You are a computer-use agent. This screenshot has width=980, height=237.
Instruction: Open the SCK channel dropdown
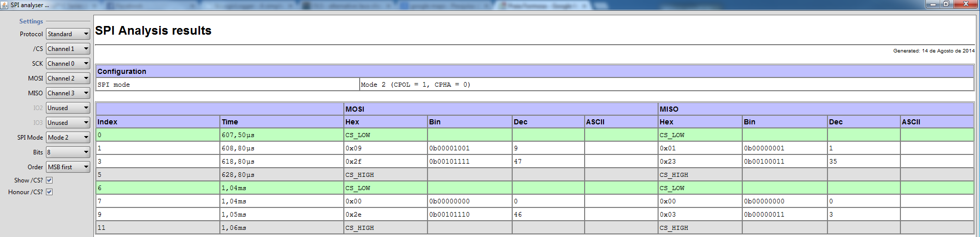click(x=68, y=64)
